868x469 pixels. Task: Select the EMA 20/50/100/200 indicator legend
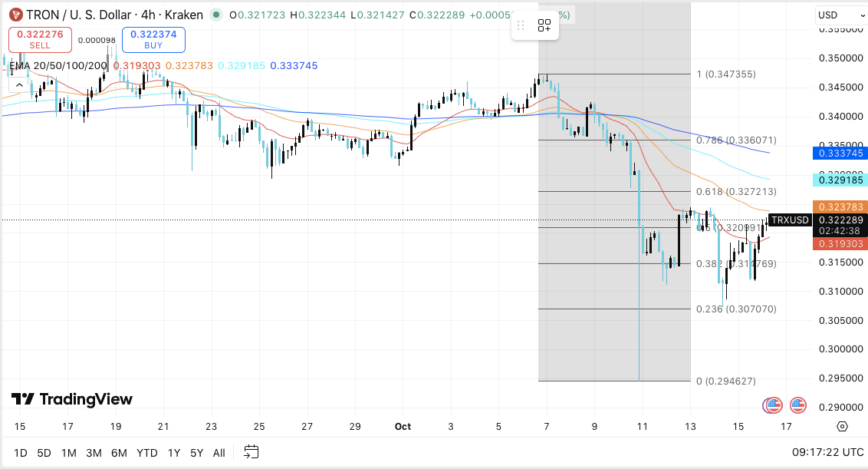(58, 66)
